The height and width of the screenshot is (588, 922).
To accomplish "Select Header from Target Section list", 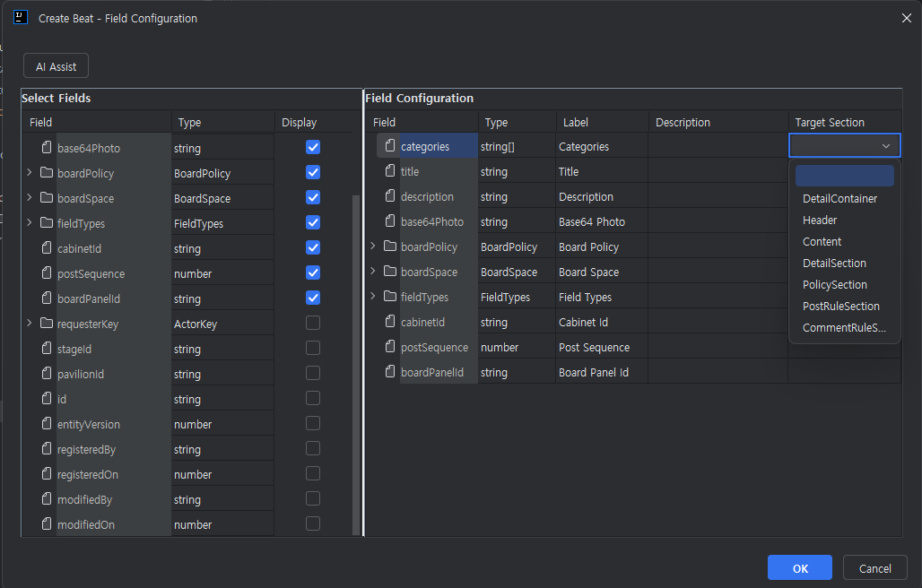I will click(844, 220).
